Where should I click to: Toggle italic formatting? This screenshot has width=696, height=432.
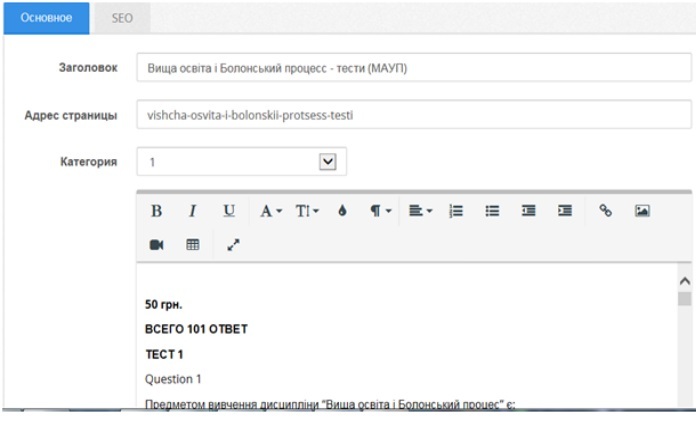click(193, 211)
